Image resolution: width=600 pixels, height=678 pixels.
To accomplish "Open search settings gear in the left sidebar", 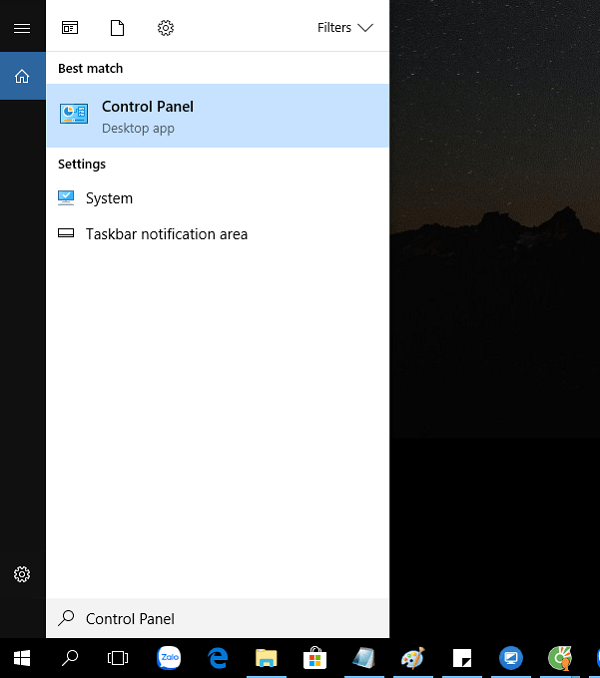I will (x=22, y=574).
